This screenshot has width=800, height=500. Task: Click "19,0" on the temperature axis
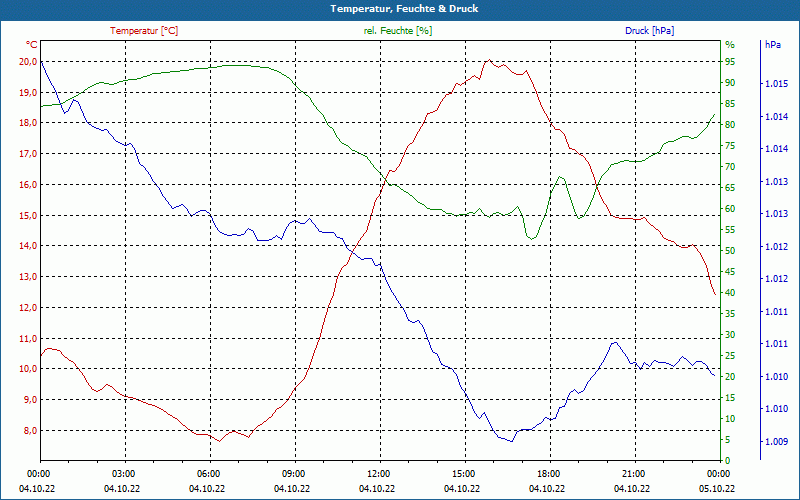tap(28, 92)
